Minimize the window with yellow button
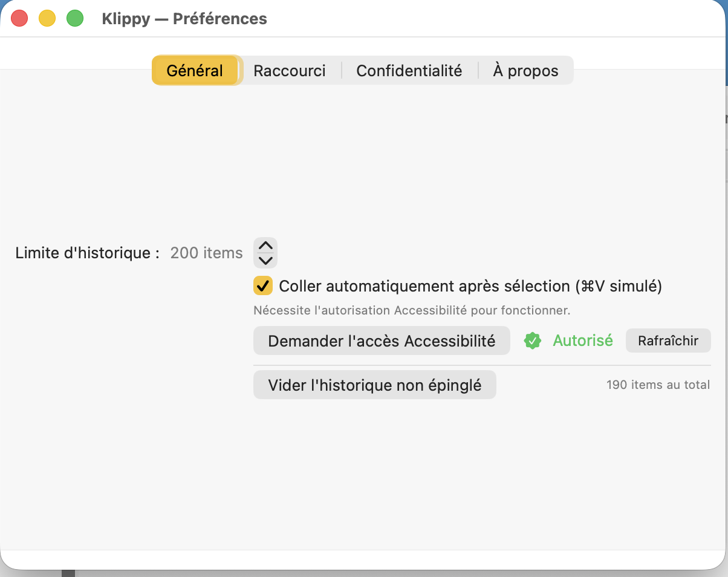 47,19
